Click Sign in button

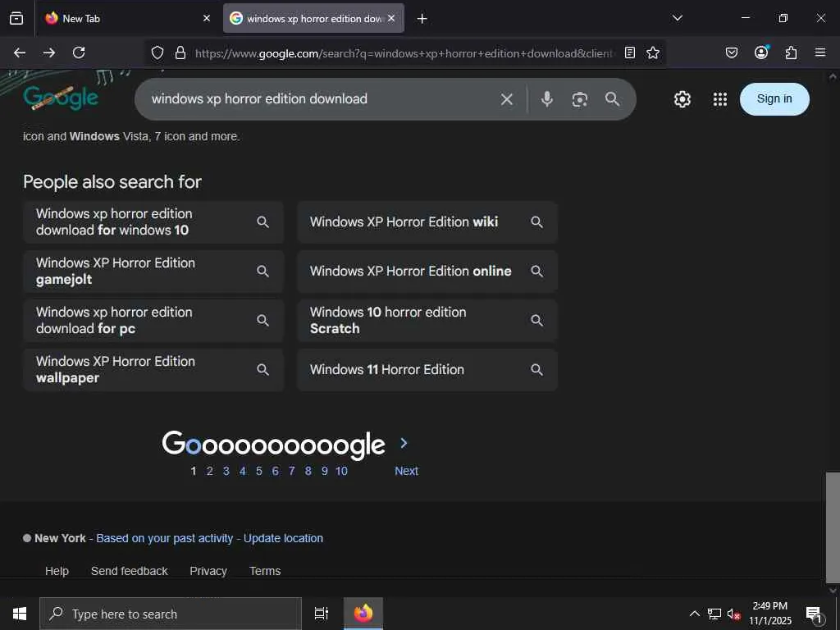[774, 99]
